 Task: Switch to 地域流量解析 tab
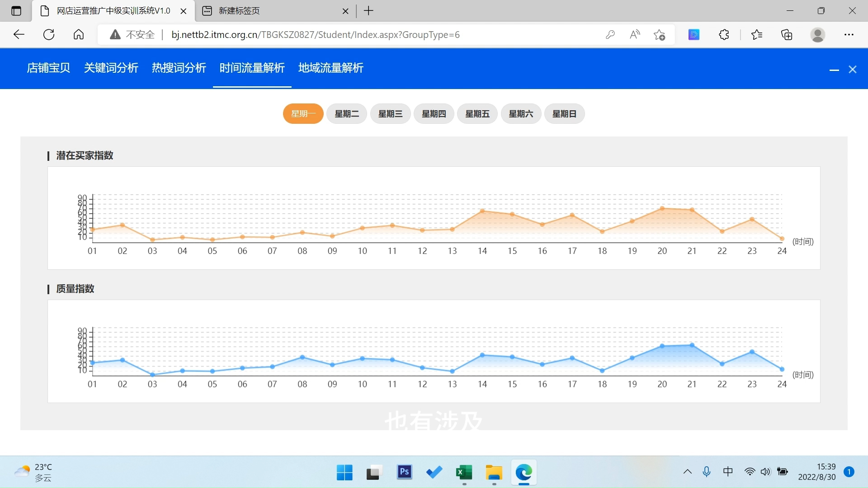coord(331,68)
